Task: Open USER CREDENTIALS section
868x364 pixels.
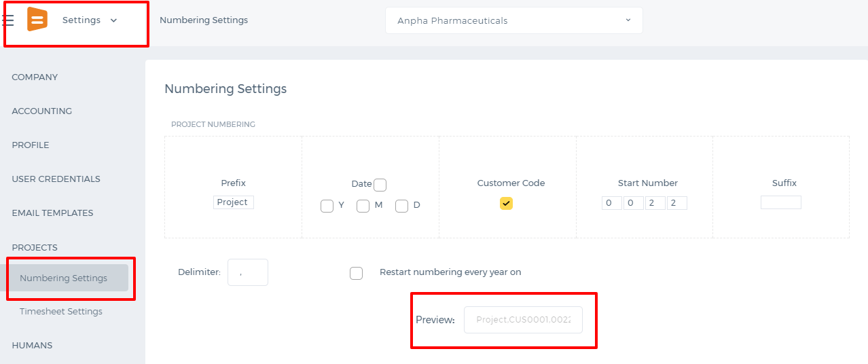Action: (x=56, y=179)
